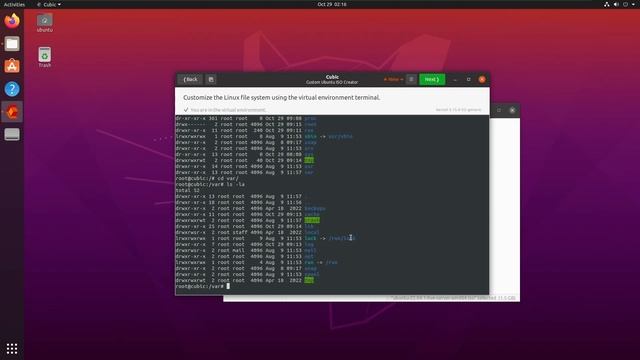The height and width of the screenshot is (360, 640).
Task: Click the 'opt' directory name in /var listing
Action: (x=309, y=256)
